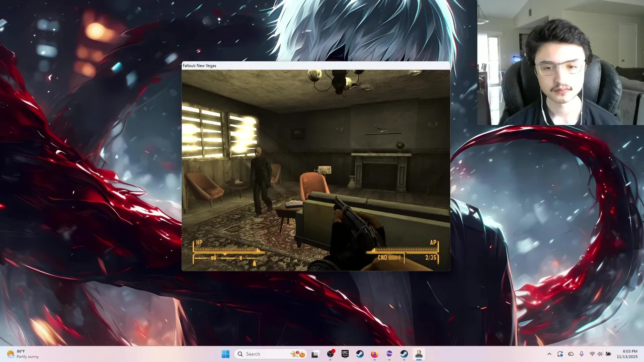Screen dimensions: 644x362
Task: Open Task View from the taskbar
Action: (315, 354)
